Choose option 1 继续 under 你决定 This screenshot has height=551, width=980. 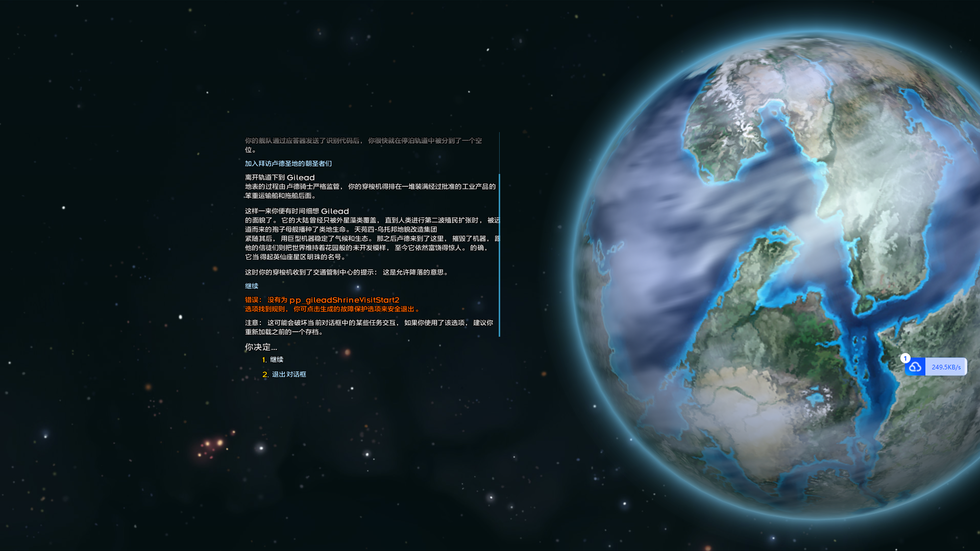(x=277, y=360)
